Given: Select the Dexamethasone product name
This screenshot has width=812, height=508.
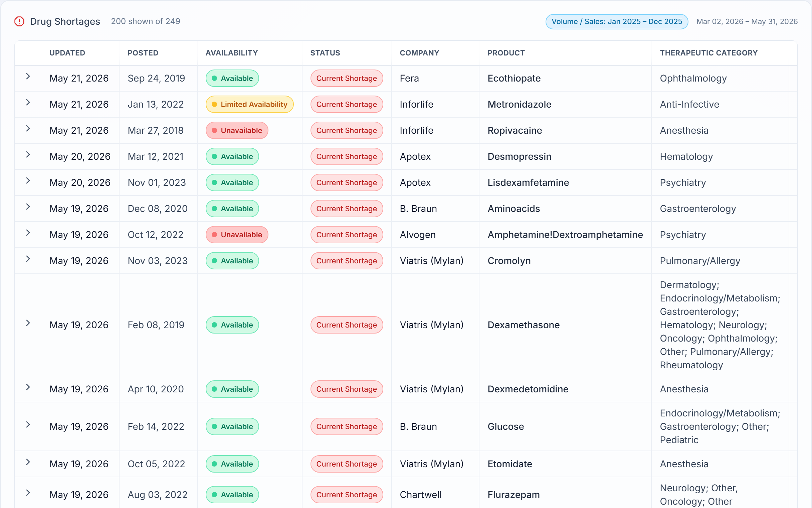Looking at the screenshot, I should pyautogui.click(x=524, y=325).
